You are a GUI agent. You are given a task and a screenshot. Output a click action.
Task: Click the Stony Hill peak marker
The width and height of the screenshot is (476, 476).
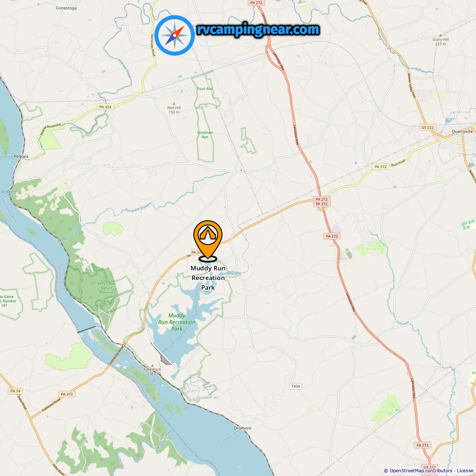click(x=441, y=35)
